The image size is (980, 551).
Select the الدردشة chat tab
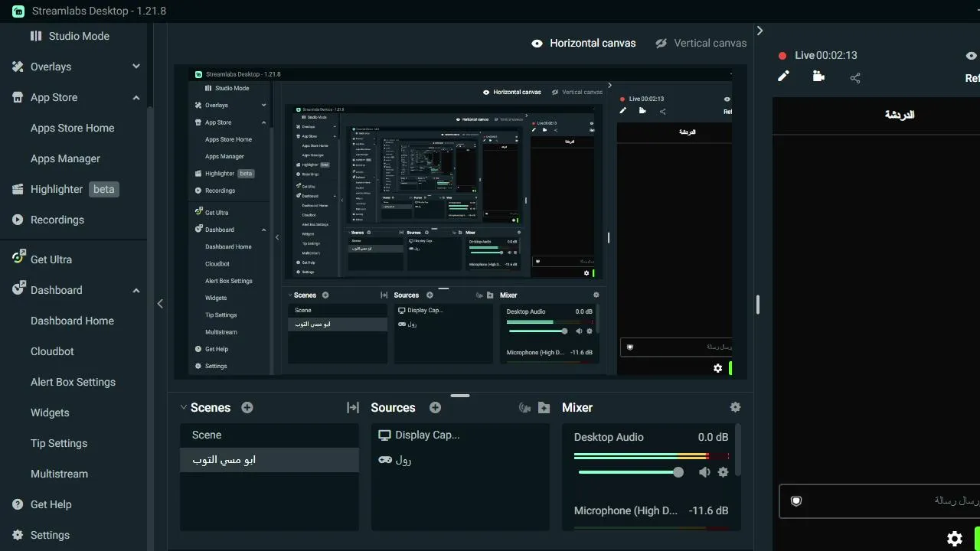tap(900, 115)
